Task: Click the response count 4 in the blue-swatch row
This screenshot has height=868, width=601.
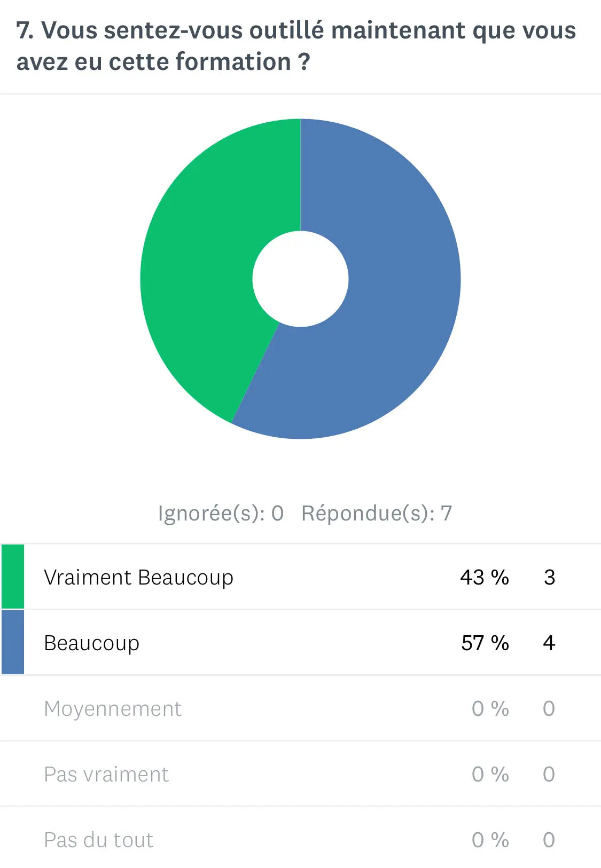Action: [549, 643]
